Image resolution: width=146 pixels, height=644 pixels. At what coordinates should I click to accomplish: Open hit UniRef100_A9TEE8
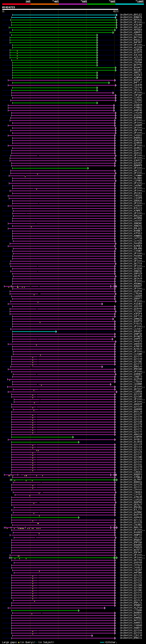pos(131,30)
